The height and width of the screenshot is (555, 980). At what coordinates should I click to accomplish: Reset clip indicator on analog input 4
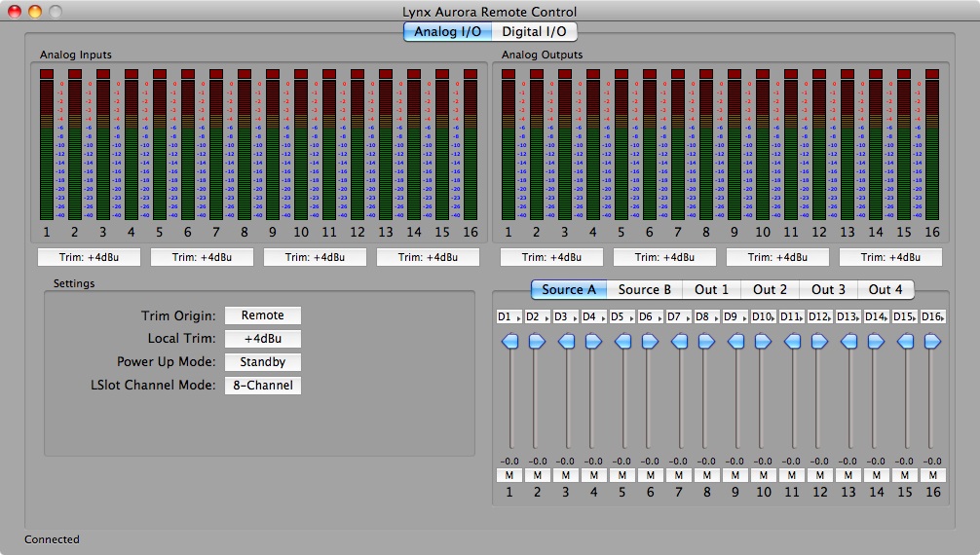[x=132, y=74]
